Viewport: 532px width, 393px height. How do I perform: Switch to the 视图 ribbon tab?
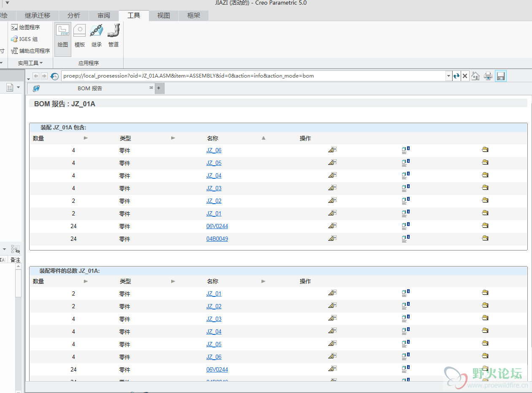pos(164,16)
